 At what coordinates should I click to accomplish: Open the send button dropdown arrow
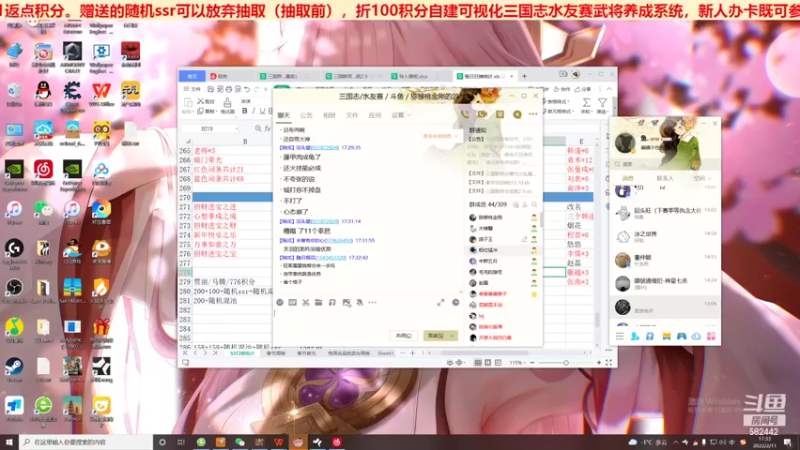coord(452,336)
